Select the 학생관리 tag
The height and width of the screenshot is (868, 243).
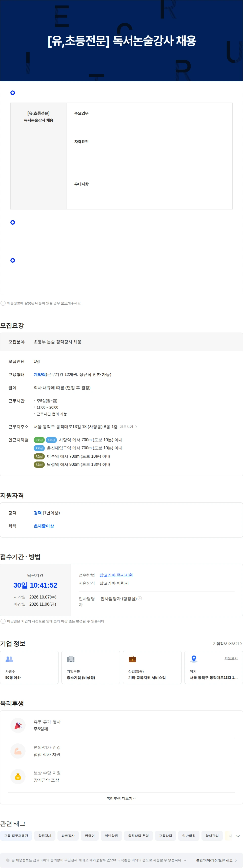[x=212, y=836]
